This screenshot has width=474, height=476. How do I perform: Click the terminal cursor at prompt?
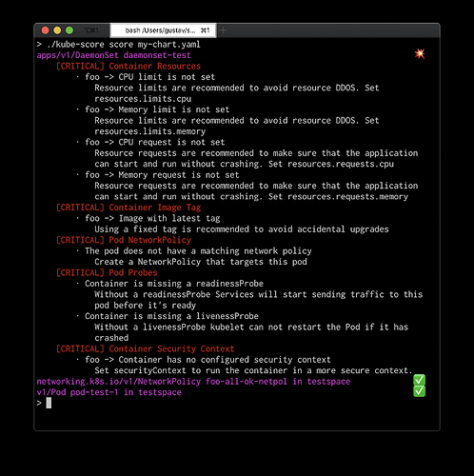pos(49,403)
